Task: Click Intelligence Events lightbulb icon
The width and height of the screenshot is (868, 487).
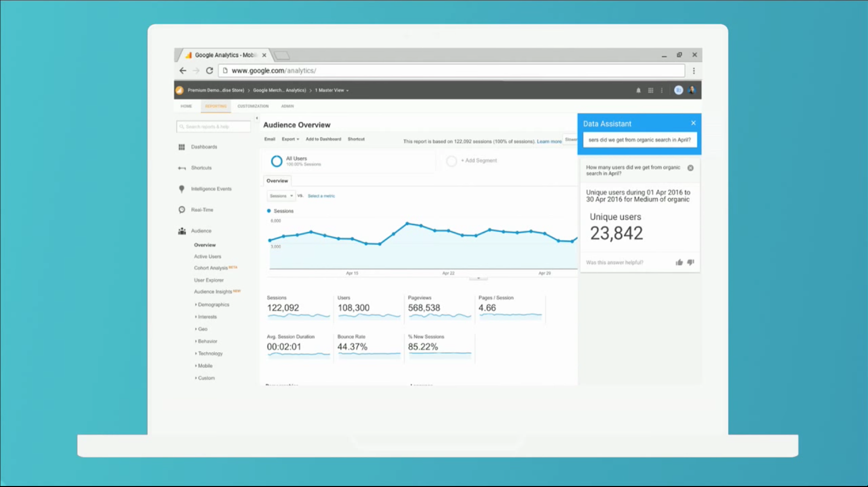Action: point(182,189)
